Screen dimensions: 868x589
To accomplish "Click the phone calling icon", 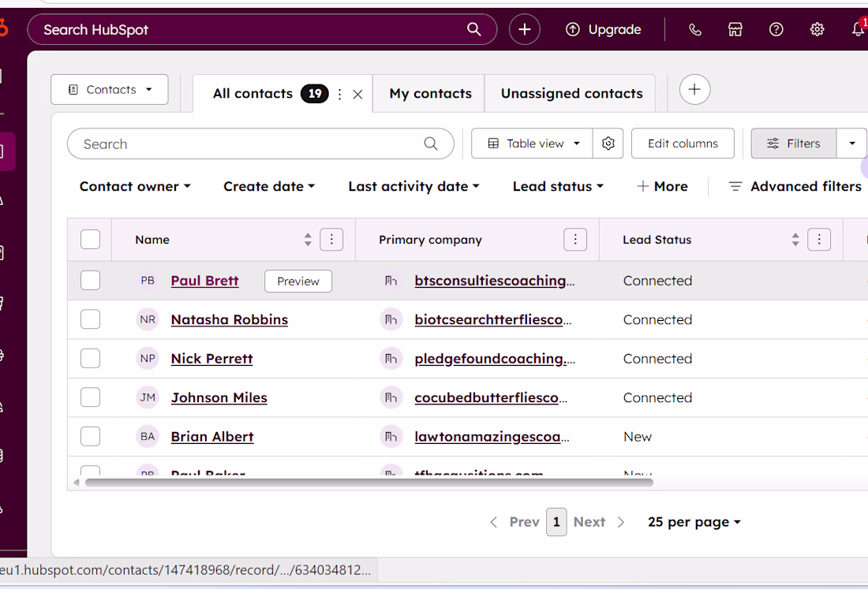I will click(694, 30).
